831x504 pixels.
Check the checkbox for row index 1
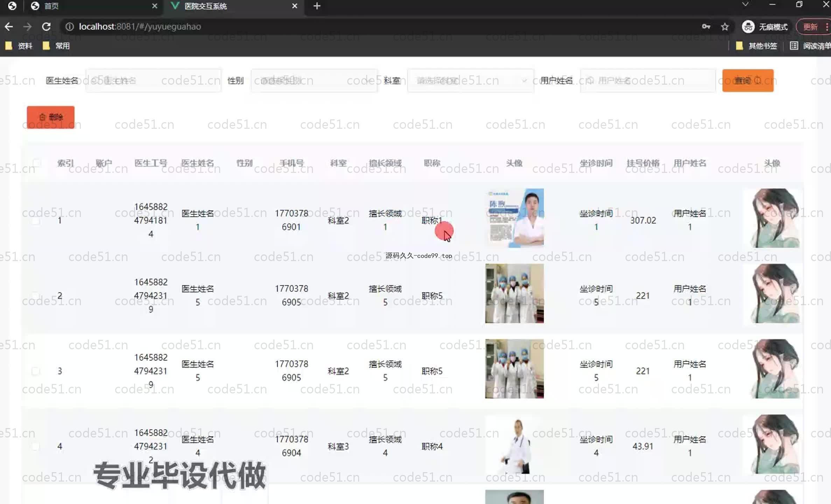click(x=36, y=220)
